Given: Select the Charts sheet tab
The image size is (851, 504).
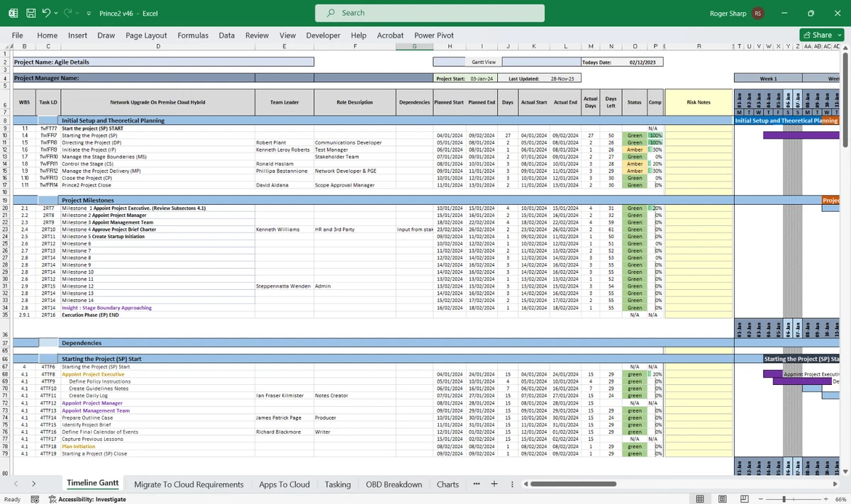Looking at the screenshot, I should [x=447, y=484].
